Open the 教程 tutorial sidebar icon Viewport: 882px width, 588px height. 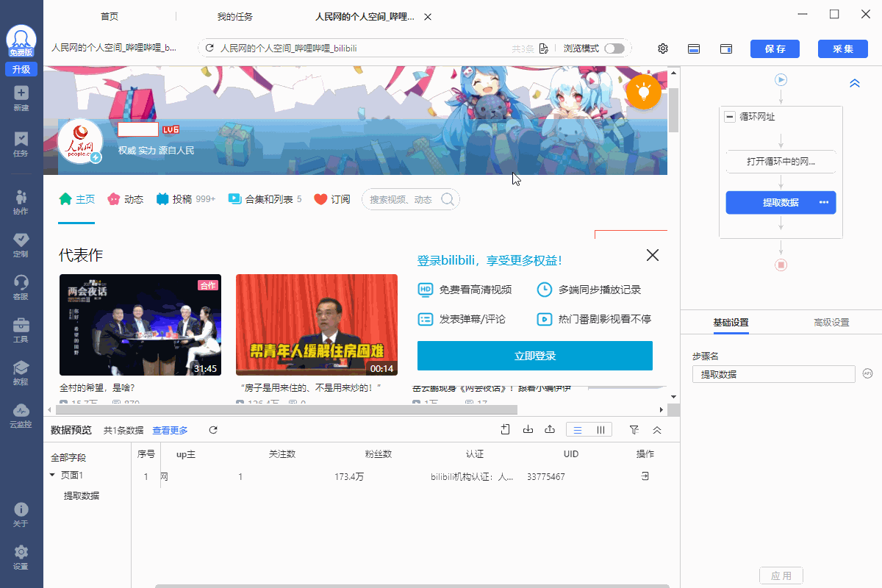[21, 373]
